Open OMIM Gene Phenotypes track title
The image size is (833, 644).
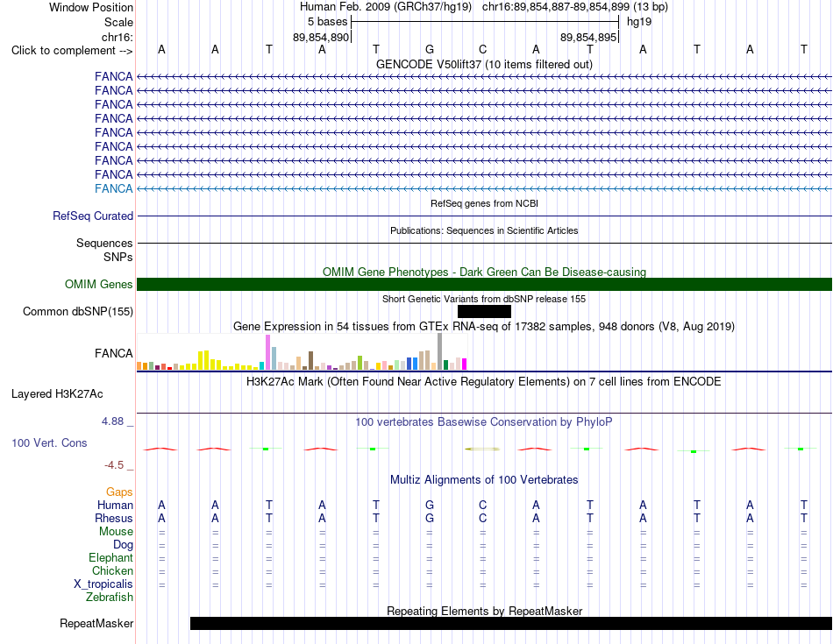(484, 272)
